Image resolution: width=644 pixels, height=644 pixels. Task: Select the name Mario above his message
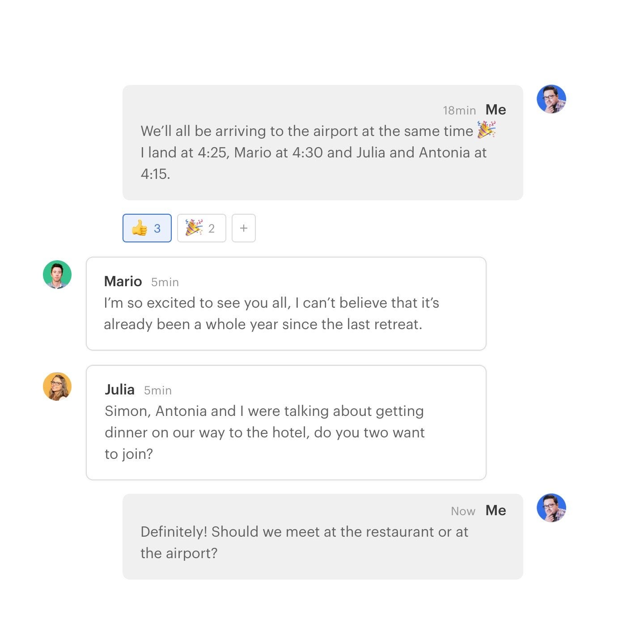click(123, 281)
